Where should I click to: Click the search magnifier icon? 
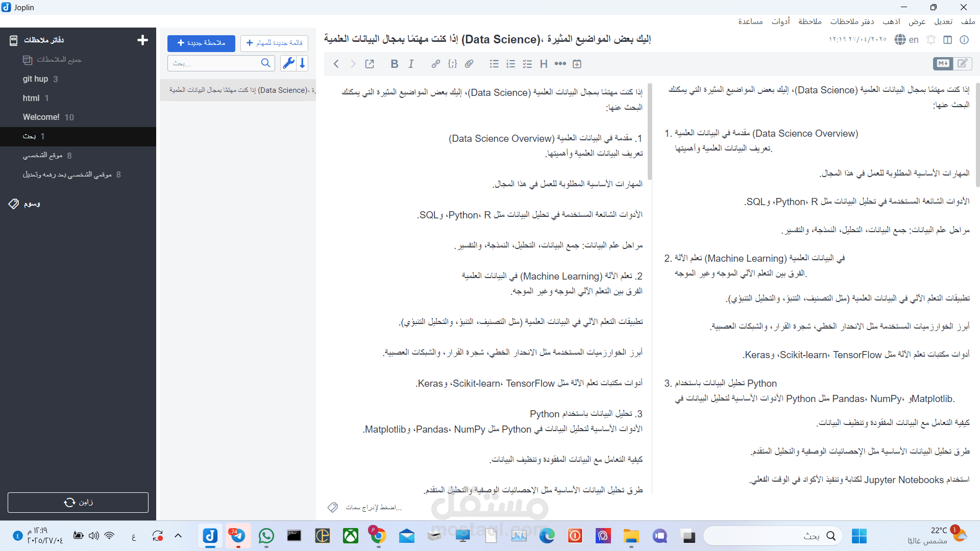(265, 63)
